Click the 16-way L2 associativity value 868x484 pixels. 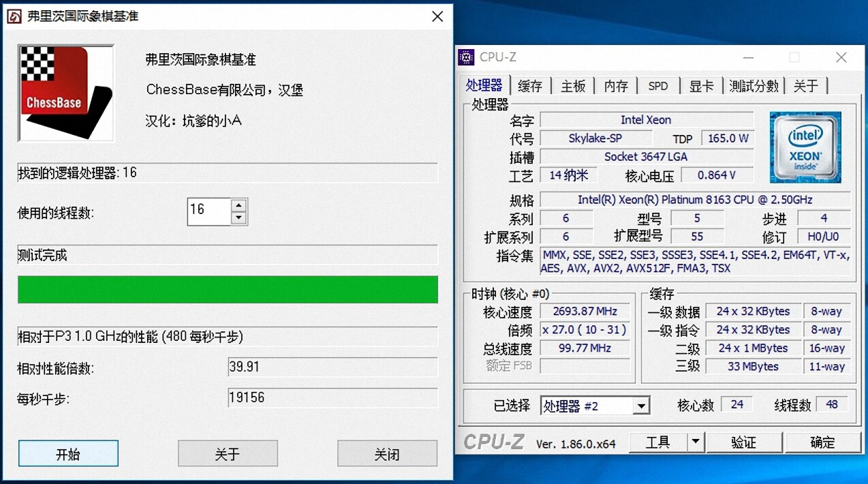pos(826,348)
